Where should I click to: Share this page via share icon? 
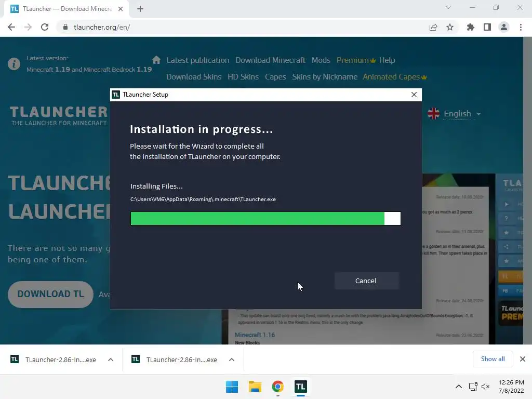point(433,27)
